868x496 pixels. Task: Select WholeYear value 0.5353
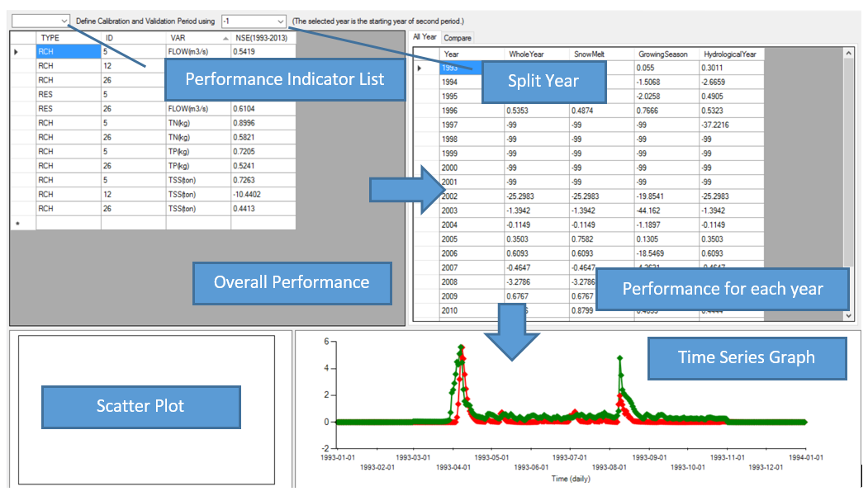click(537, 111)
